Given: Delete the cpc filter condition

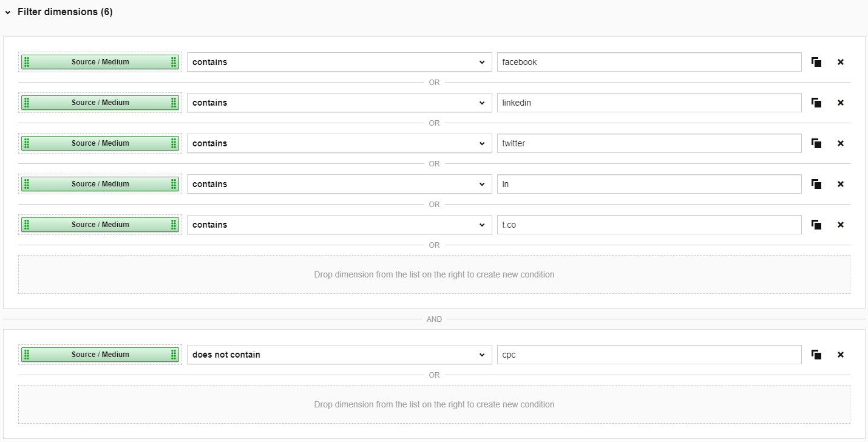Looking at the screenshot, I should point(841,355).
